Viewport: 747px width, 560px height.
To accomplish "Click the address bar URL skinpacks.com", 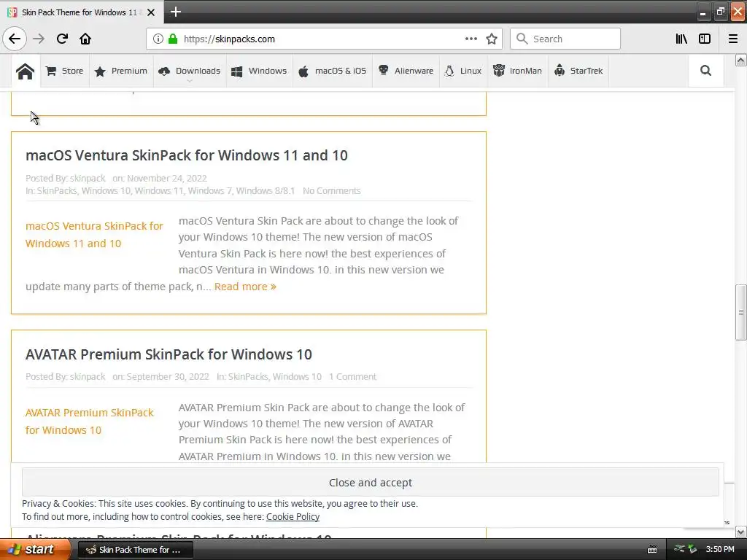I will [x=229, y=39].
